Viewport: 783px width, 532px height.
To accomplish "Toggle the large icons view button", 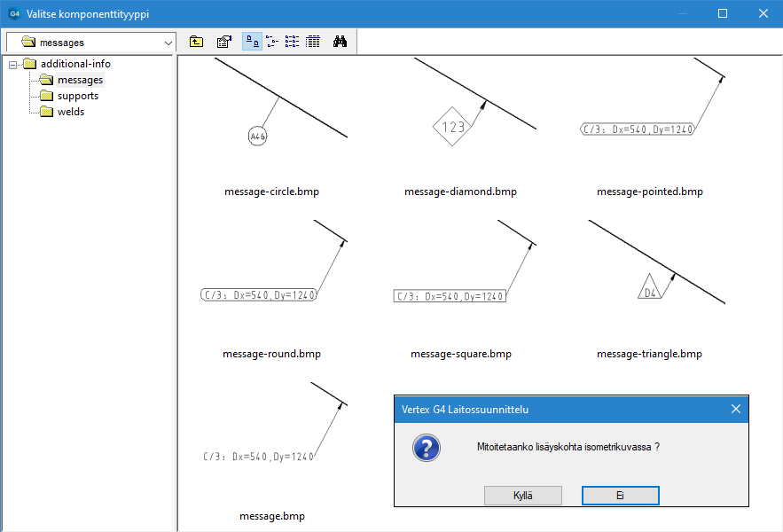I will pyautogui.click(x=252, y=42).
